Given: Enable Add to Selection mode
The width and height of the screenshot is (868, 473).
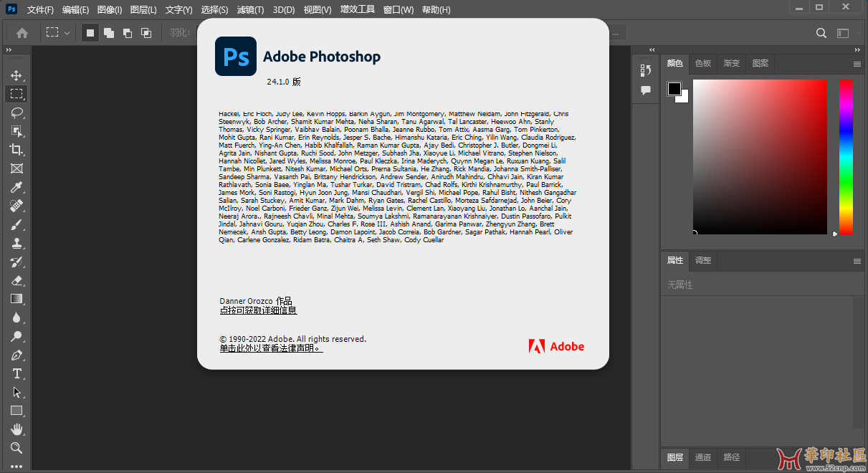Looking at the screenshot, I should [109, 32].
